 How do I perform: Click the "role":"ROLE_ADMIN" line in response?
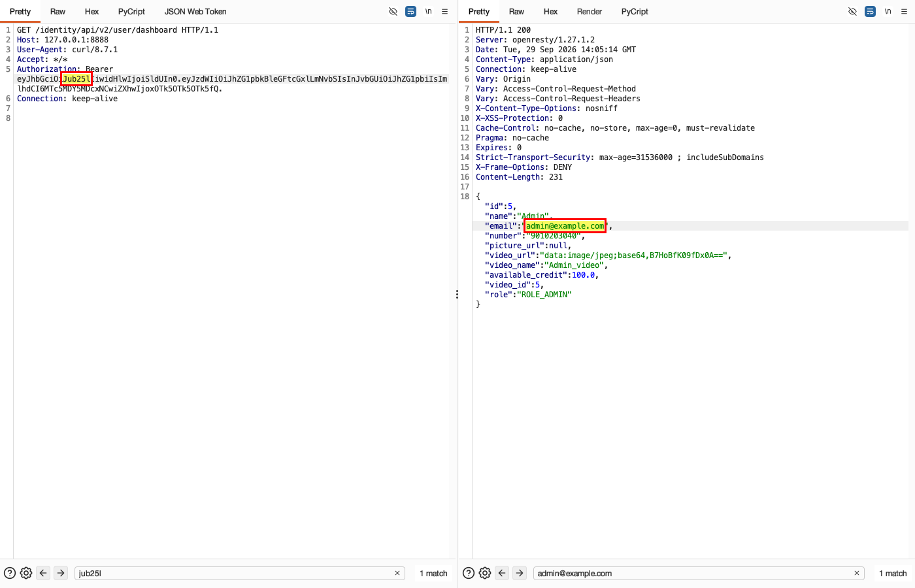pos(528,295)
